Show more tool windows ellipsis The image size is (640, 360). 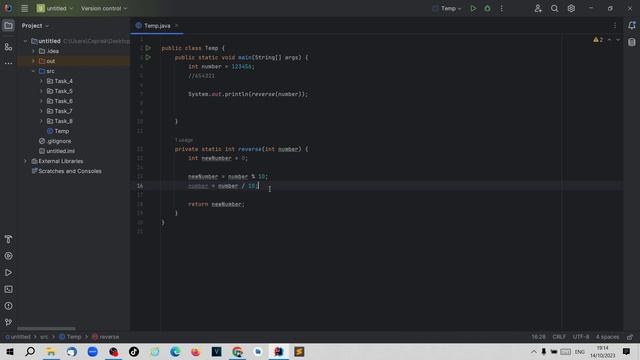8,63
